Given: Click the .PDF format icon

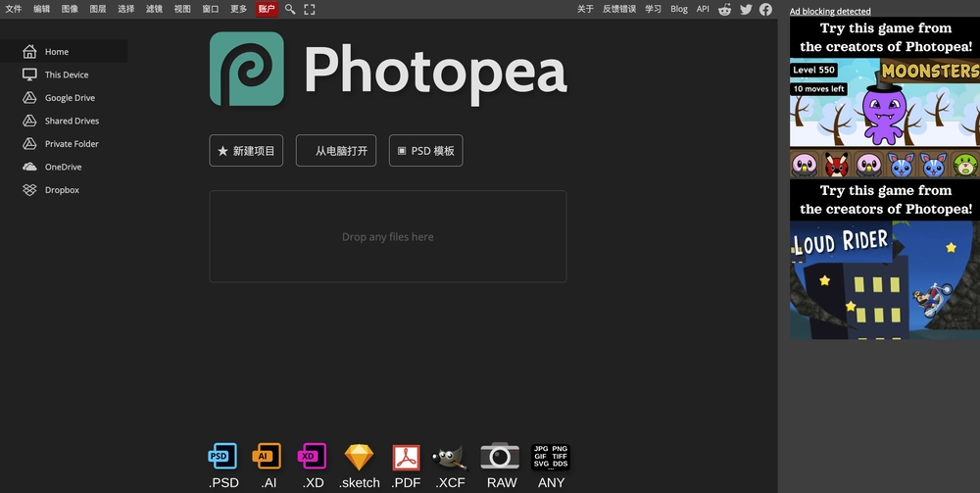Looking at the screenshot, I should coord(407,458).
